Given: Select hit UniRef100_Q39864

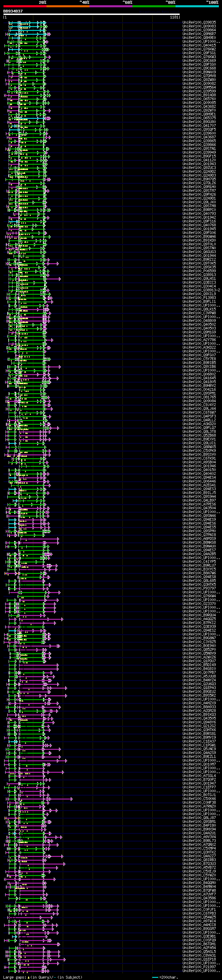Looking at the screenshot, I should [199, 30].
